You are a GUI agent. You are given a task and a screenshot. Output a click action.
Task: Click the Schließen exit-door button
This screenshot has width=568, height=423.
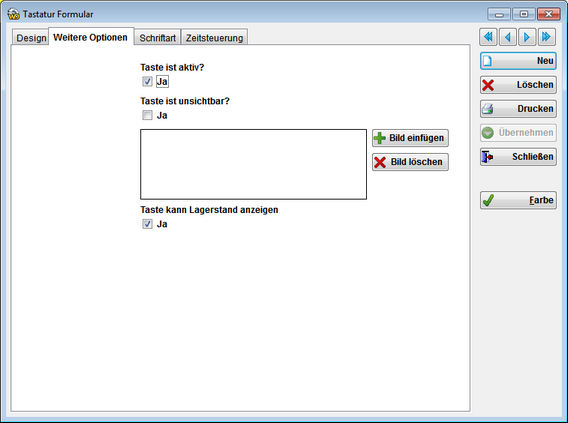click(518, 157)
